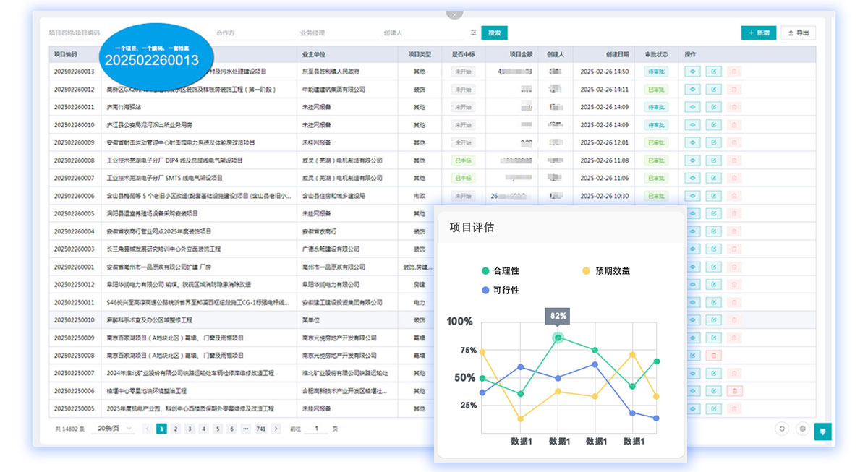The image size is (868, 472).
Task: Delete project 202502250008 using the trash icon
Action: point(714,356)
